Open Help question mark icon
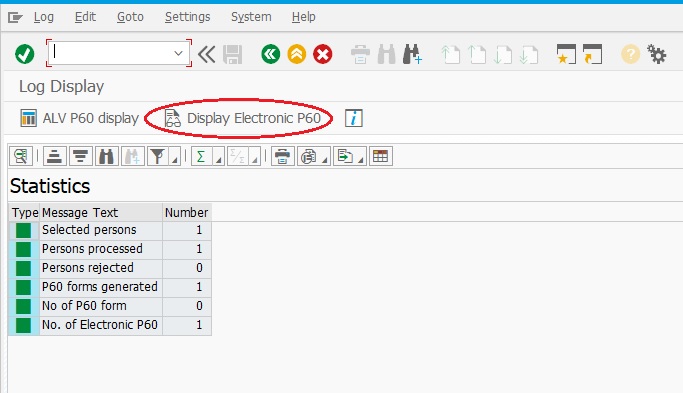 coord(630,54)
